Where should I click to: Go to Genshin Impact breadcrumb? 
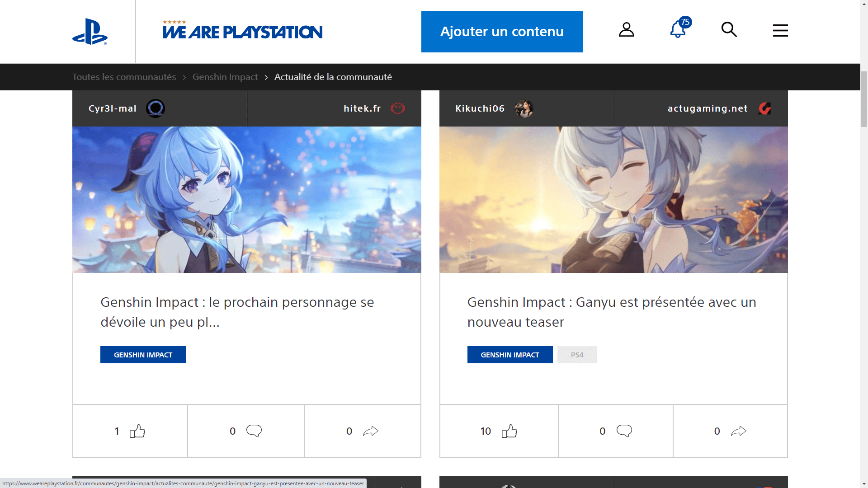[225, 77]
